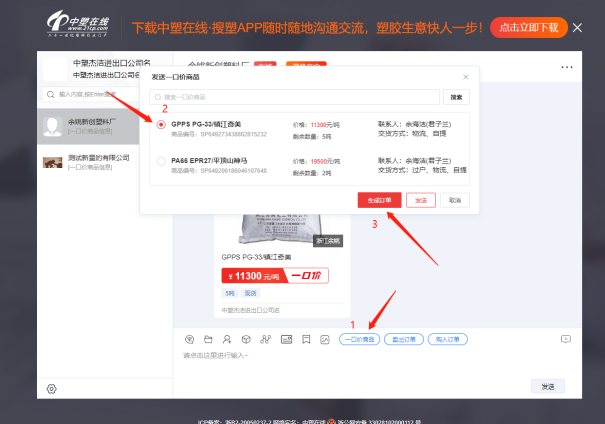Click 取消 to cancel the dialog
This screenshot has height=424, width=605.
pos(455,200)
